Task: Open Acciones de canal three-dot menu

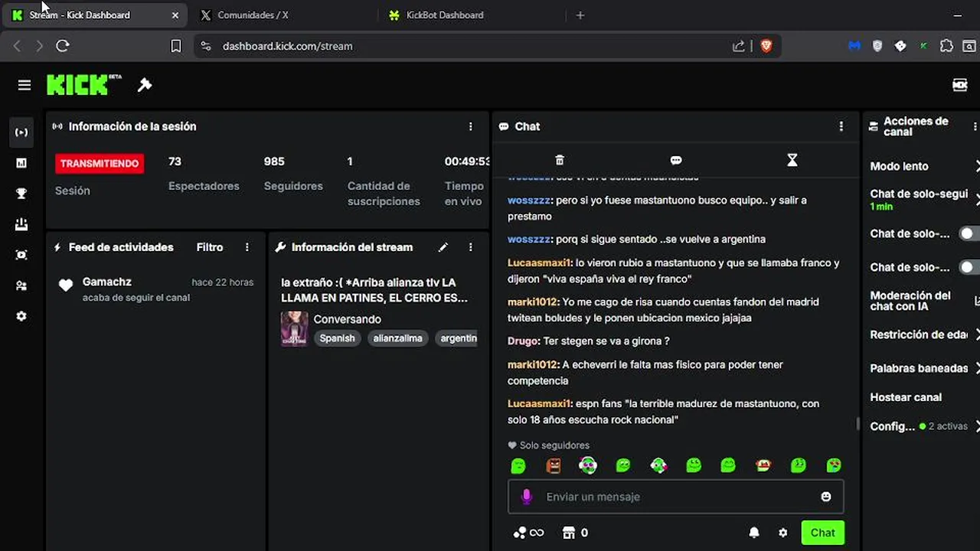Action: click(975, 126)
